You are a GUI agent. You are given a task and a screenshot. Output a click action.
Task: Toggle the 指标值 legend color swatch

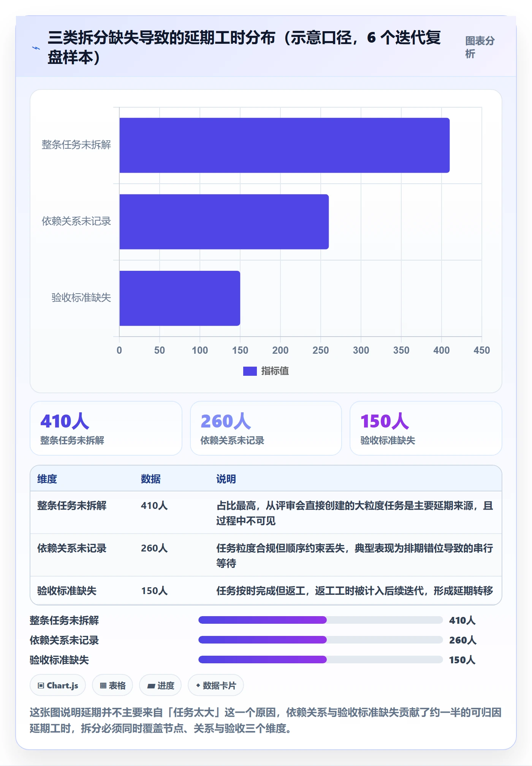(x=250, y=371)
